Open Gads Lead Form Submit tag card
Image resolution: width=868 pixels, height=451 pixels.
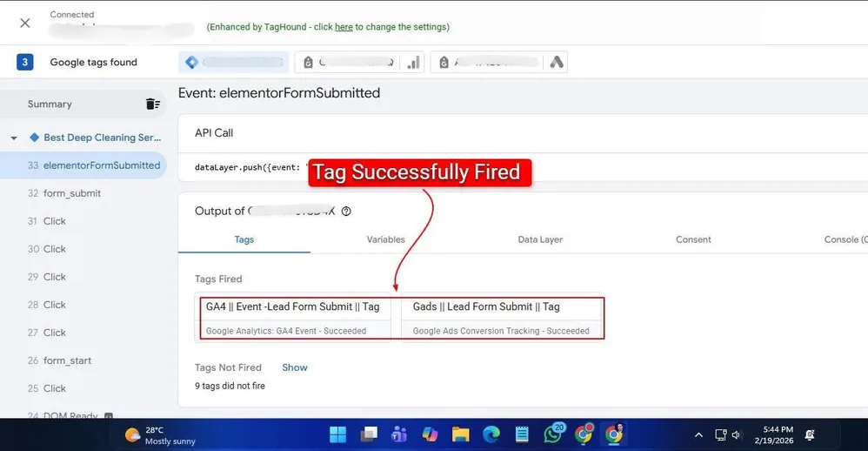point(500,318)
